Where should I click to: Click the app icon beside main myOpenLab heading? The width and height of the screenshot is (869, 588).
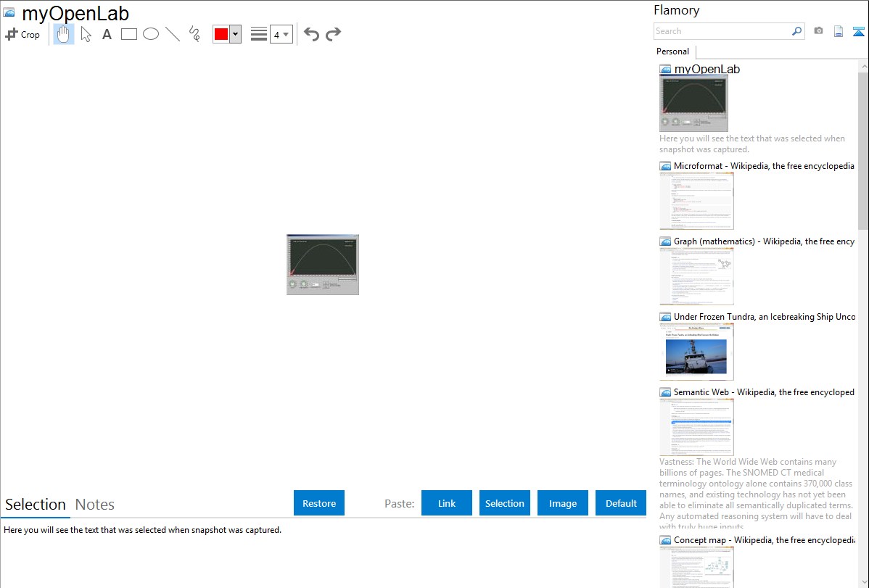(9, 12)
